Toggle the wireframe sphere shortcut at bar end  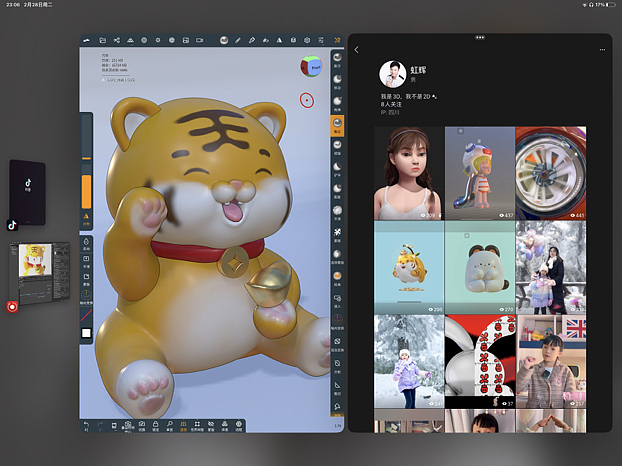coord(239,426)
